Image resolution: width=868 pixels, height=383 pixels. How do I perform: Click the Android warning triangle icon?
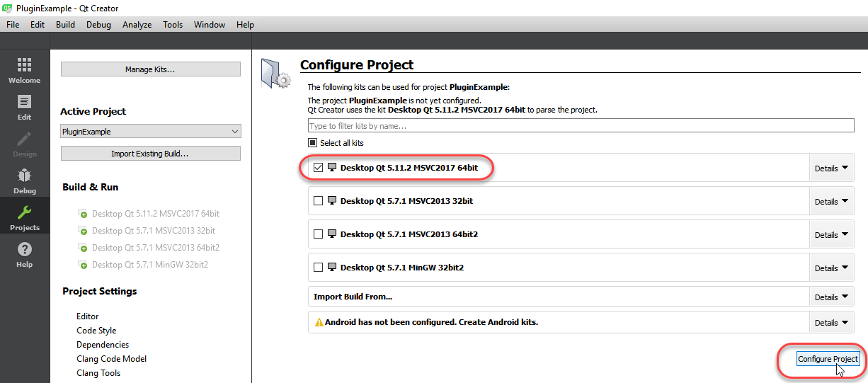[319, 323]
